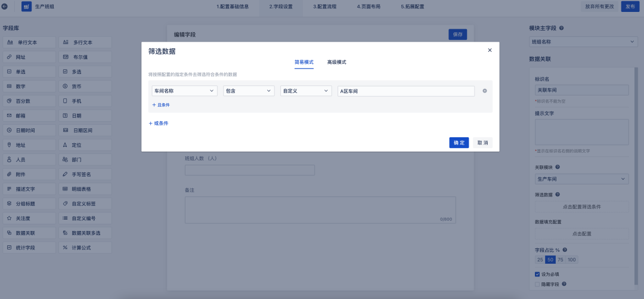Click the 确定 confirm button
Screen dimensions: 644x299
click(x=459, y=143)
